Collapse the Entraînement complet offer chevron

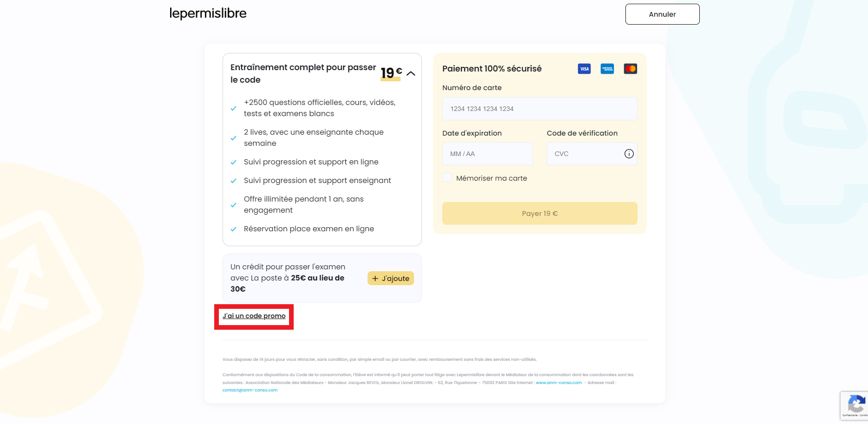pos(411,73)
